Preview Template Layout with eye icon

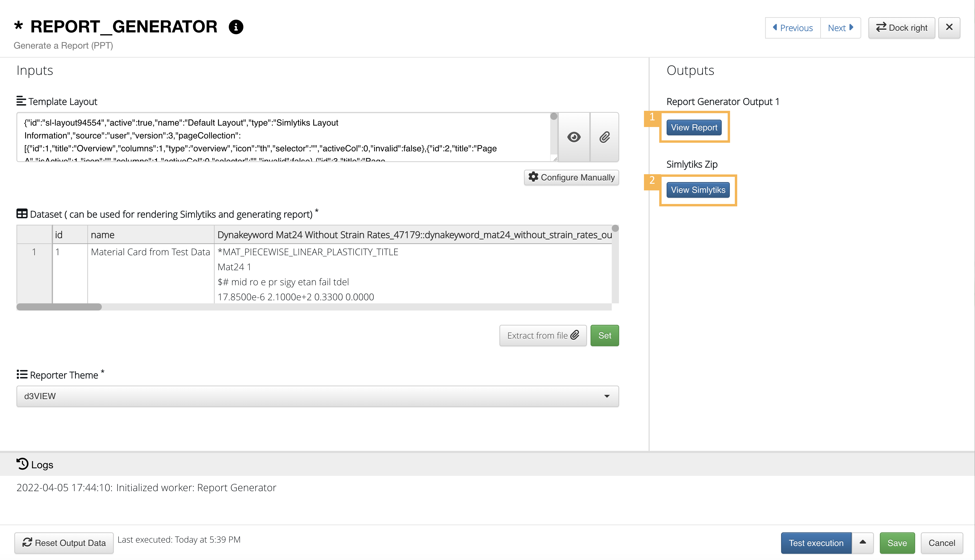pyautogui.click(x=574, y=137)
